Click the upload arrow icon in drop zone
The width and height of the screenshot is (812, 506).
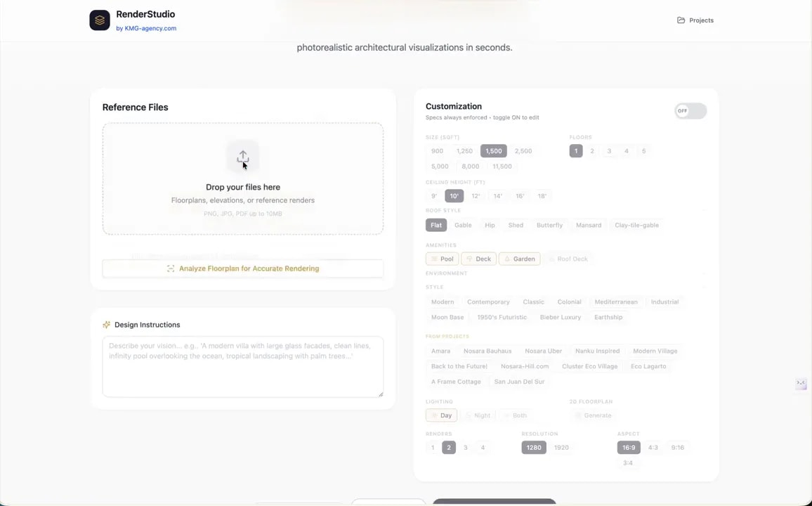click(x=243, y=157)
